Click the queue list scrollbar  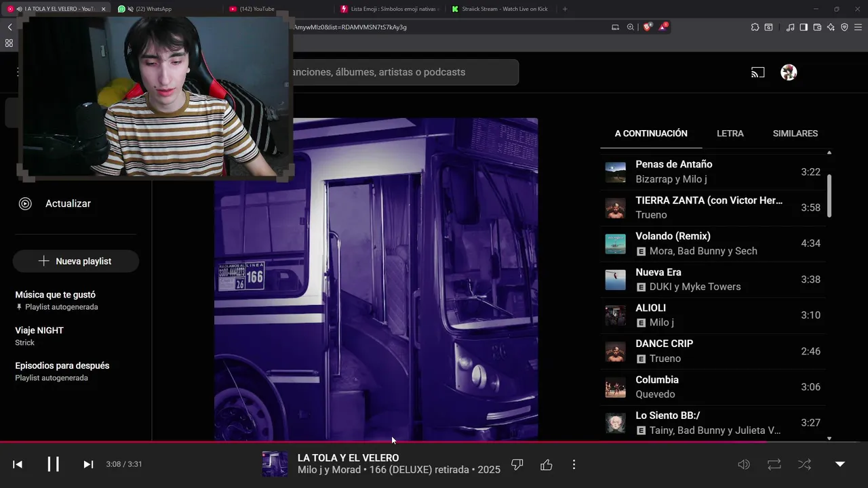coord(829,196)
